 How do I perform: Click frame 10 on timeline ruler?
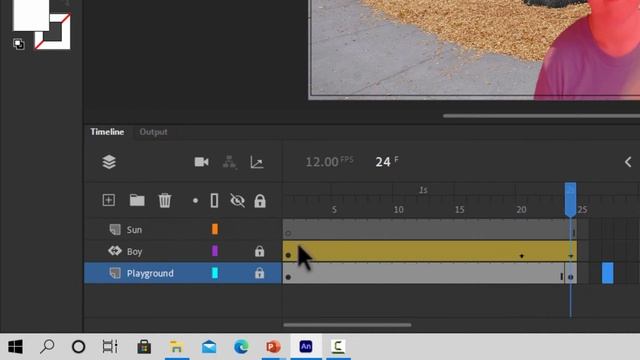coord(398,209)
